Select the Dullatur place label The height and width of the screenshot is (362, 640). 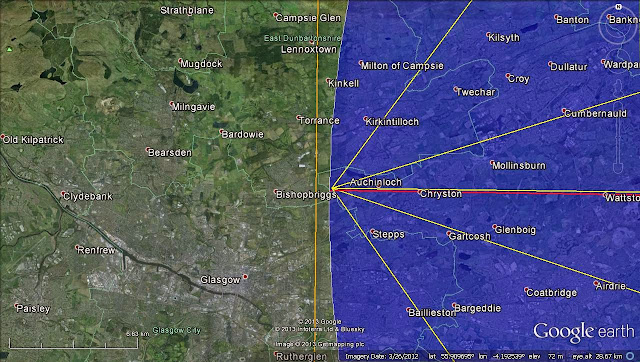click(x=569, y=67)
